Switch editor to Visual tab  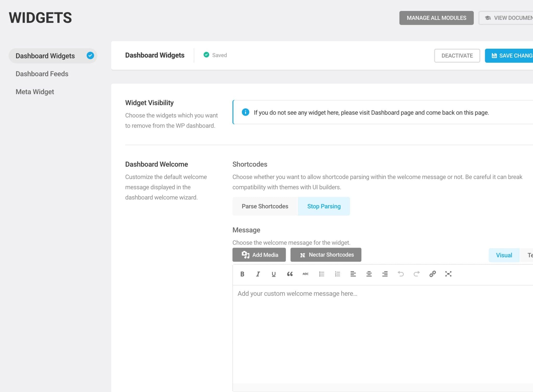tap(504, 255)
